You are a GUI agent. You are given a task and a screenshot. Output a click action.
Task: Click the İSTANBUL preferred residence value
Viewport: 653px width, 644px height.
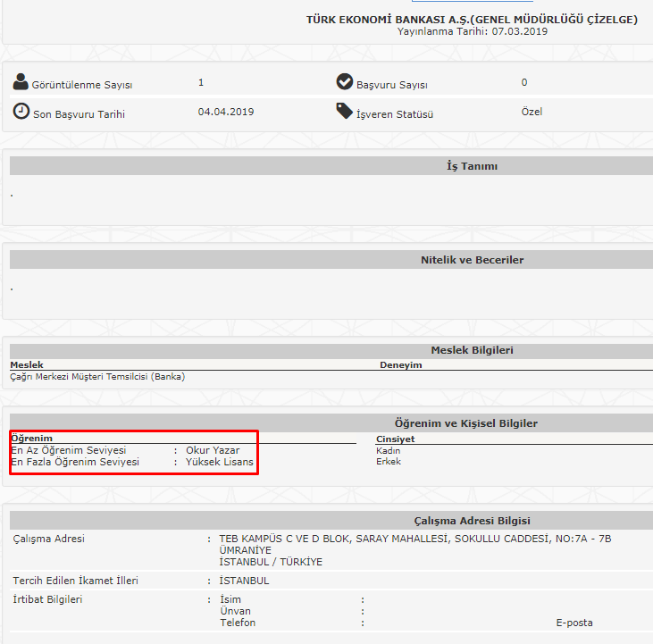[x=244, y=581]
